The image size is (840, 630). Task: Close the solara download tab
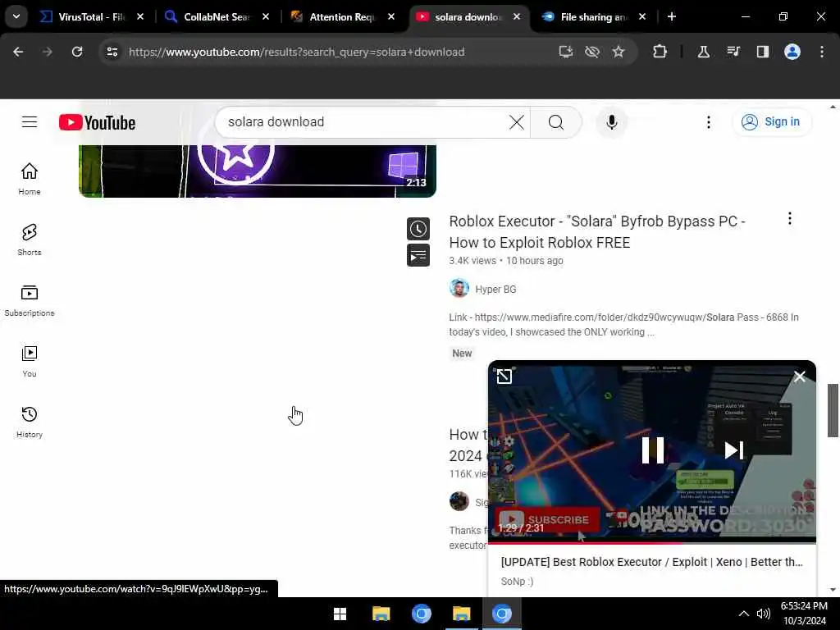pyautogui.click(x=517, y=17)
